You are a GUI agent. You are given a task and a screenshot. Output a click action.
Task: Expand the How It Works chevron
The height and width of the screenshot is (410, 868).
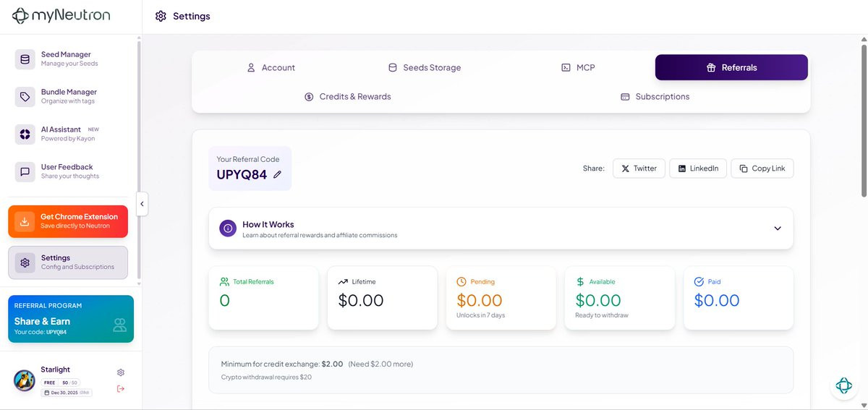pos(778,229)
